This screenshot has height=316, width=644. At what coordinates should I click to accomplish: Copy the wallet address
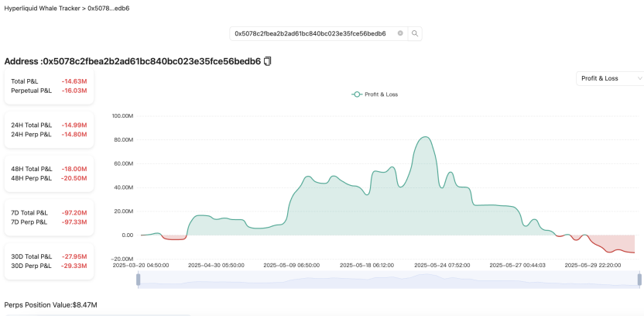click(x=268, y=61)
